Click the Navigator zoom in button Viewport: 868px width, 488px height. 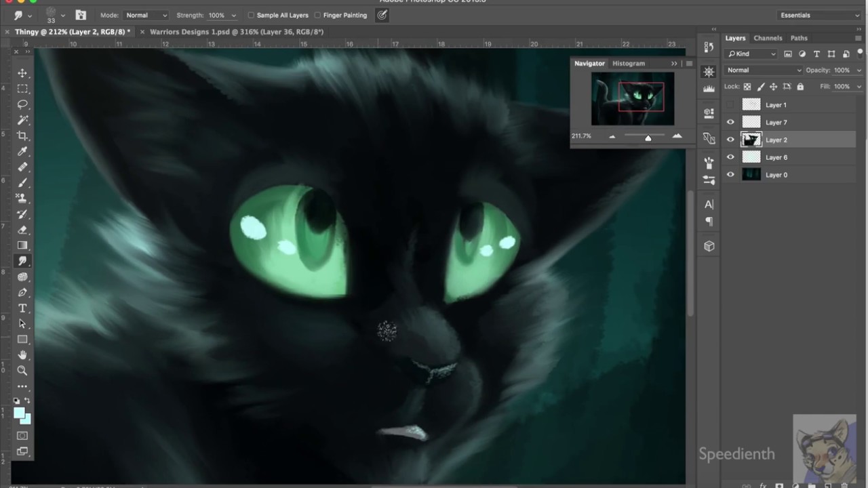click(x=677, y=136)
